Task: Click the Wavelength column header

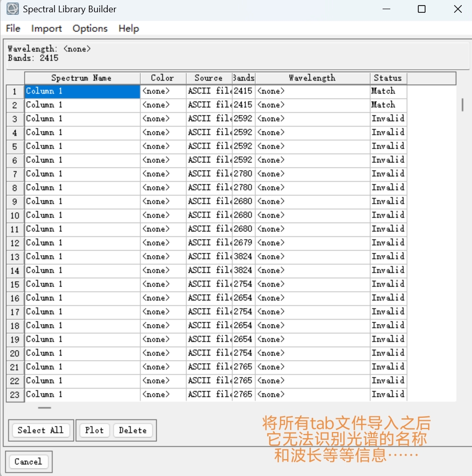Action: 312,78
